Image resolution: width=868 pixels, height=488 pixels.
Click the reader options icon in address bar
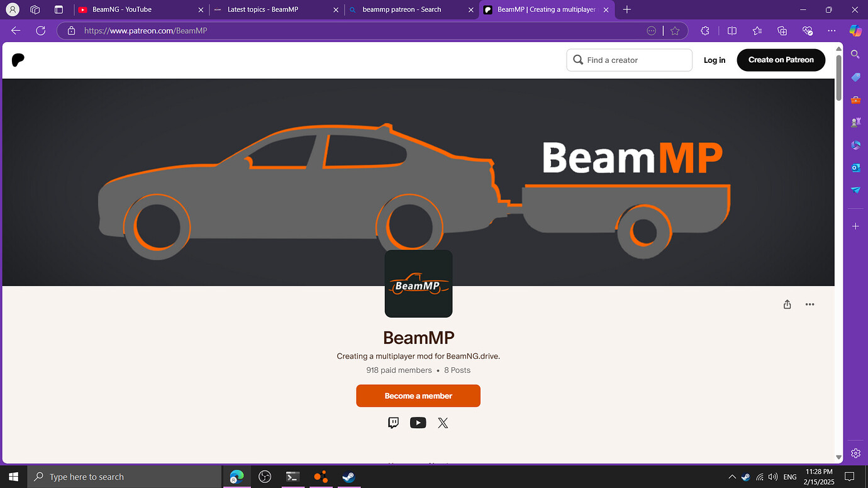[x=652, y=31]
